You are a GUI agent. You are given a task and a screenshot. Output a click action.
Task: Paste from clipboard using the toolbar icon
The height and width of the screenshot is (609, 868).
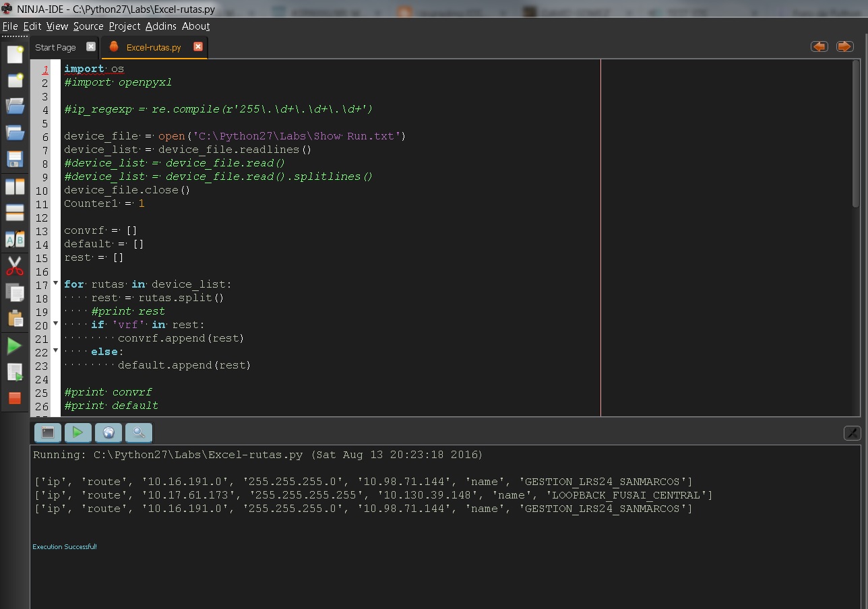[15, 318]
